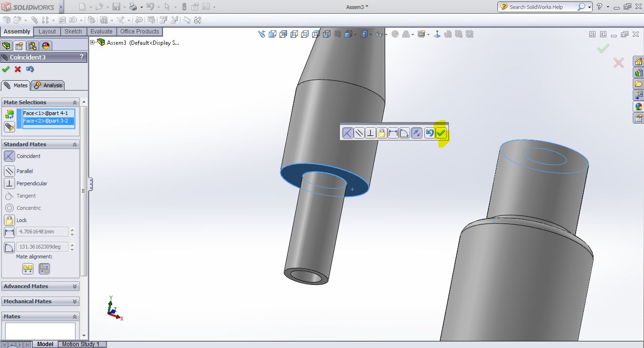Select Face<1>@part 4-1 in Mate Selections
This screenshot has height=348, width=644.
coord(46,113)
